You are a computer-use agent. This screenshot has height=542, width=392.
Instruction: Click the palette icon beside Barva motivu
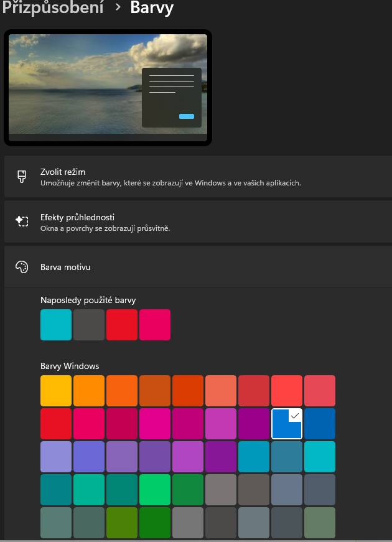22,267
